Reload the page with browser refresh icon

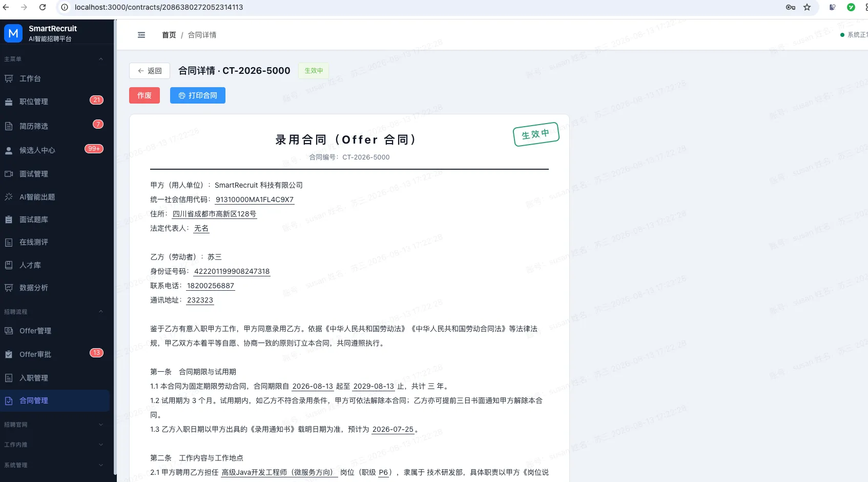tap(43, 7)
